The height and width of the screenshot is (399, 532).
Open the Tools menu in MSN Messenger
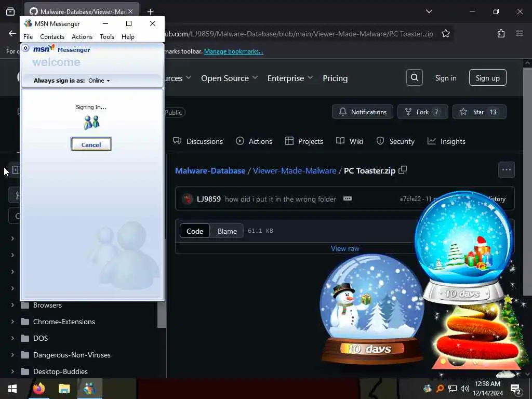[x=107, y=37]
